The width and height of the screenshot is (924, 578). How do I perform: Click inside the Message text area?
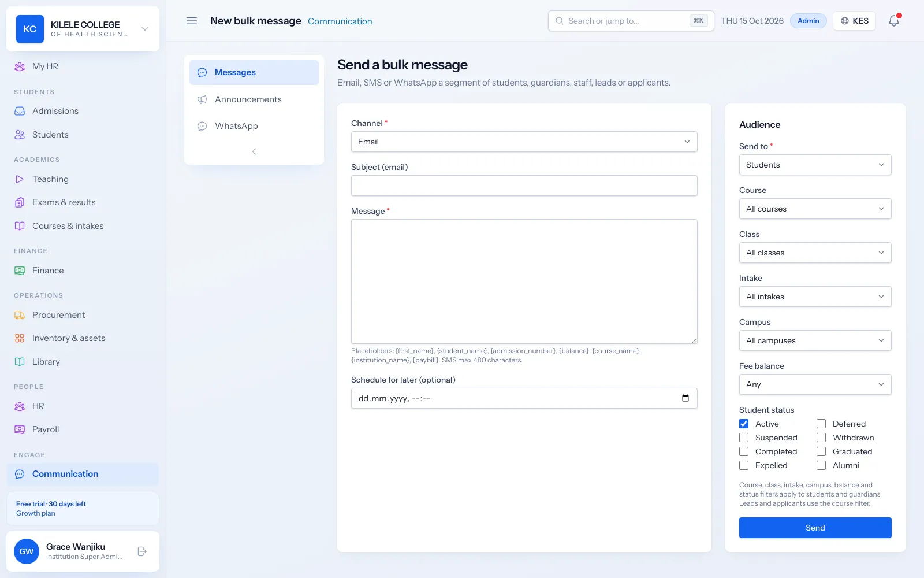[524, 281]
